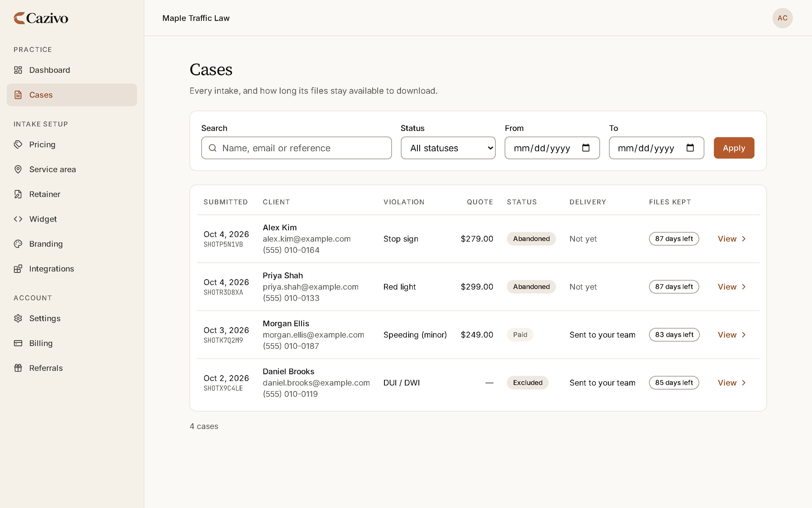Image resolution: width=812 pixels, height=508 pixels.
Task: Click the Integrations blocks icon
Action: pos(18,269)
